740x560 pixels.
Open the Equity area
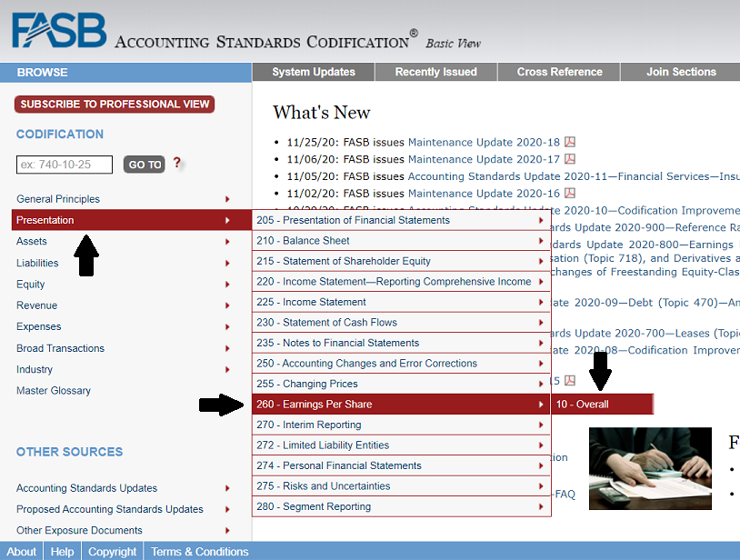(31, 285)
